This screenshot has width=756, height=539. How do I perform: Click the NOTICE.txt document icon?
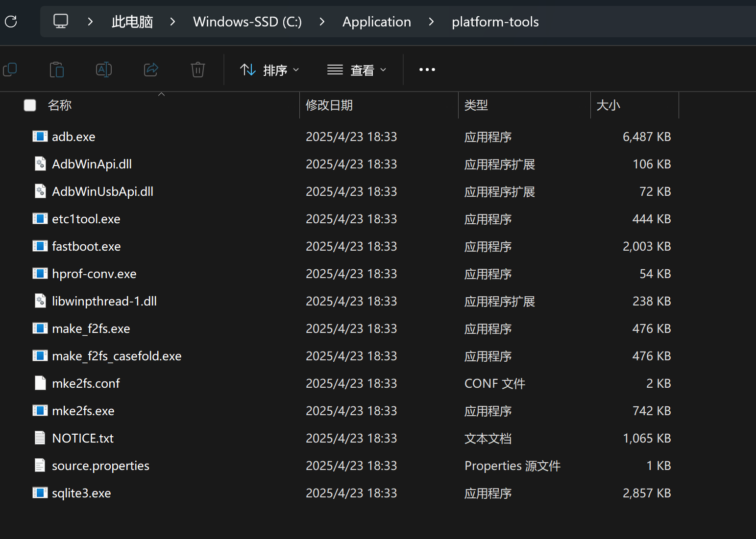[40, 438]
